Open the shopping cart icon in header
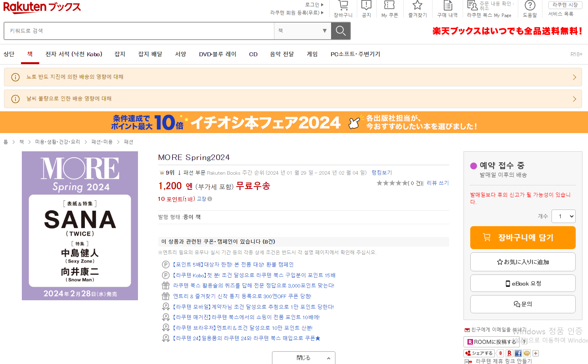The width and height of the screenshot is (588, 364). click(x=343, y=6)
